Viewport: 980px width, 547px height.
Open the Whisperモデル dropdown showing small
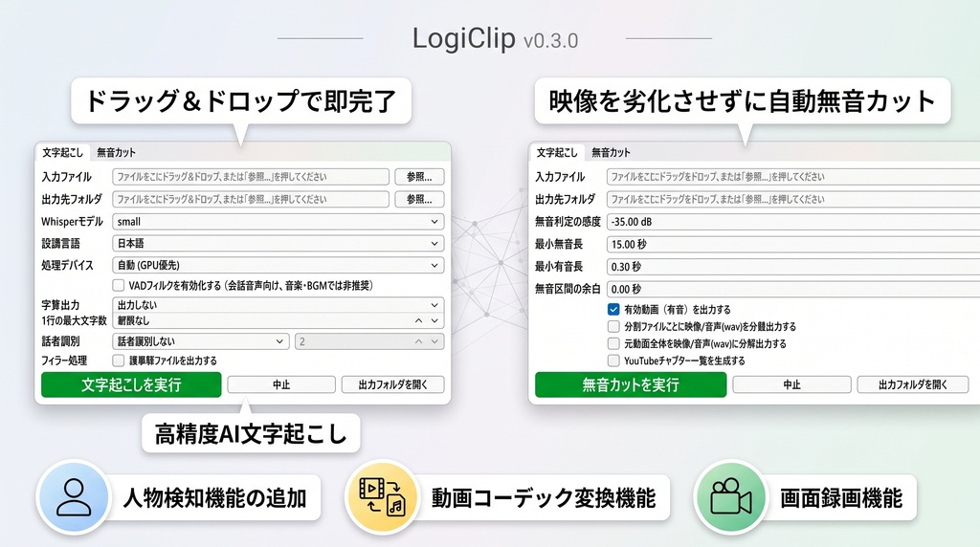click(x=278, y=222)
